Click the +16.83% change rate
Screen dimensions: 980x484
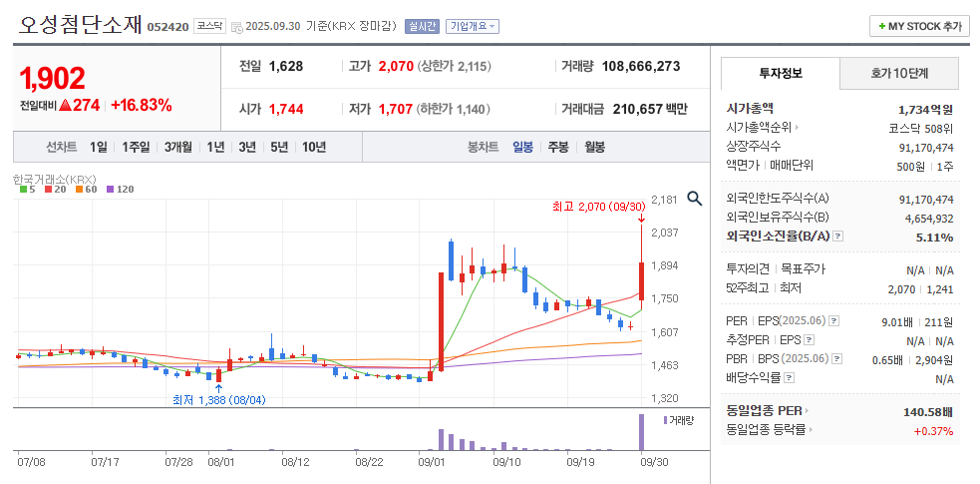pos(142,106)
